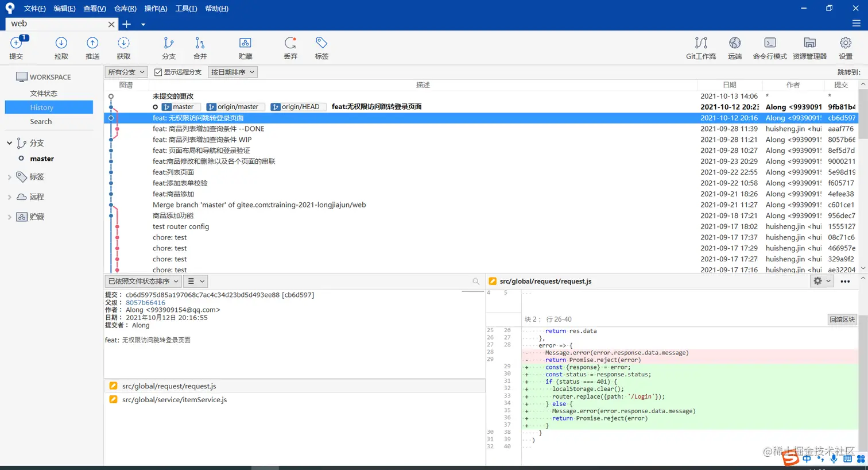
Task: Expand the 贮藏 section in sidebar
Action: click(9, 217)
